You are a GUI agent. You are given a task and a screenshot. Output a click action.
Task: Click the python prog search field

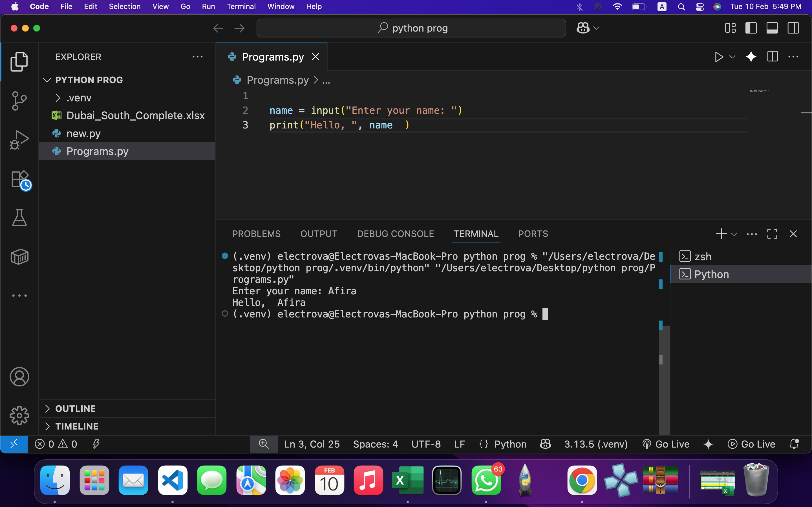411,28
